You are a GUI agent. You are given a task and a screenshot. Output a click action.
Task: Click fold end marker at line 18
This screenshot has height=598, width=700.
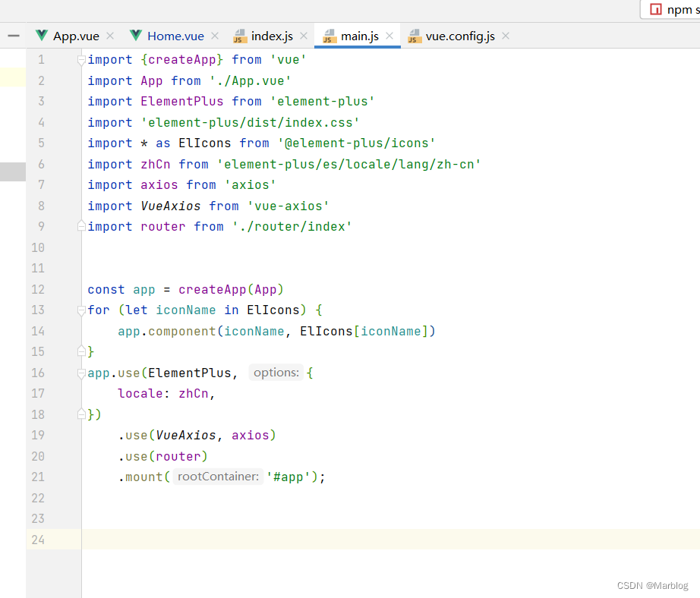tap(81, 414)
